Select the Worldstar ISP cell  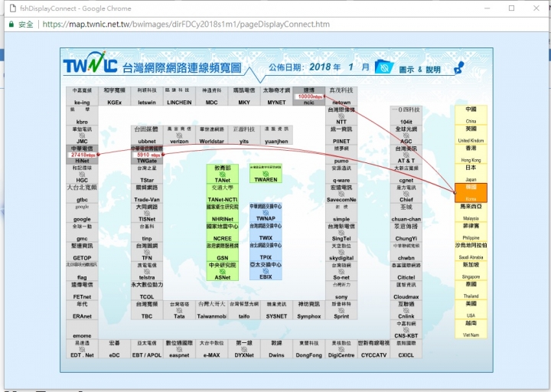(x=211, y=136)
